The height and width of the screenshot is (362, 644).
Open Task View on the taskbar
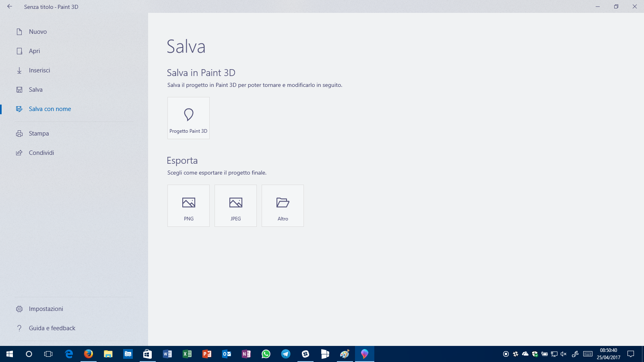click(48, 354)
